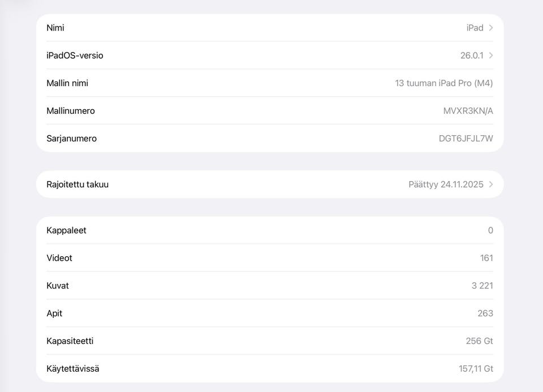The image size is (543, 392).
Task: Click the Kuvat count 3 221
Action: [x=482, y=286]
